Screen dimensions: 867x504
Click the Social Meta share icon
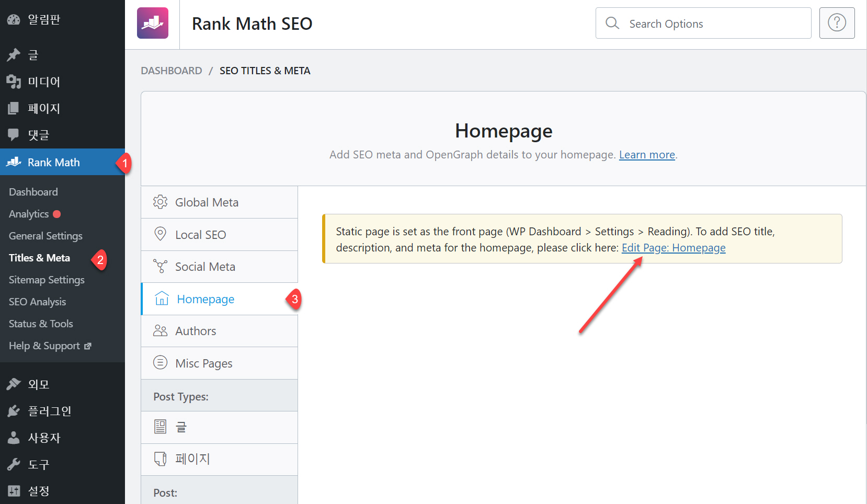point(161,266)
